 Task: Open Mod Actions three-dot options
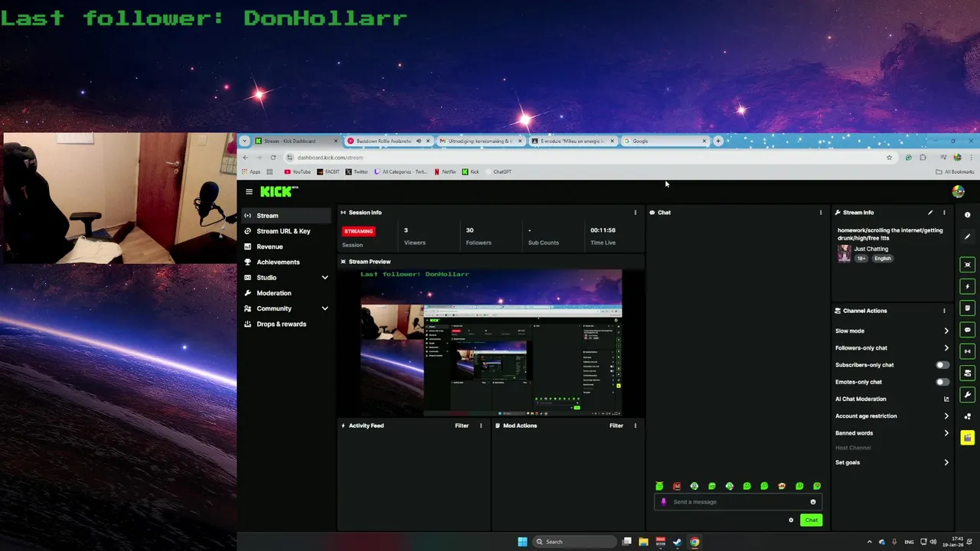click(x=635, y=425)
